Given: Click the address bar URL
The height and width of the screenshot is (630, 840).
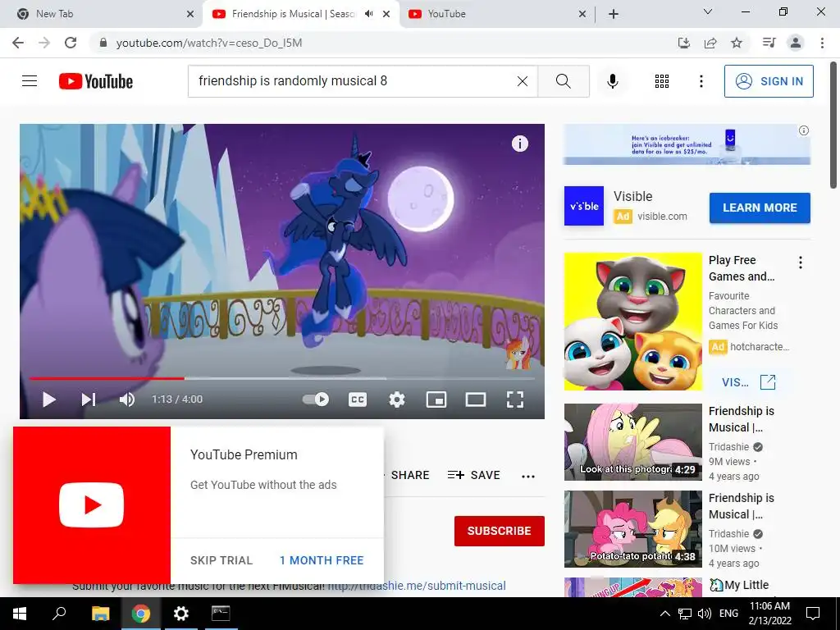Looking at the screenshot, I should 209,43.
